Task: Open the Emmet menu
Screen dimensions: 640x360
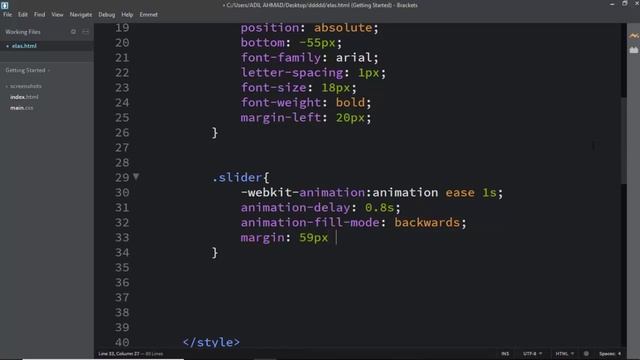Action: 149,14
